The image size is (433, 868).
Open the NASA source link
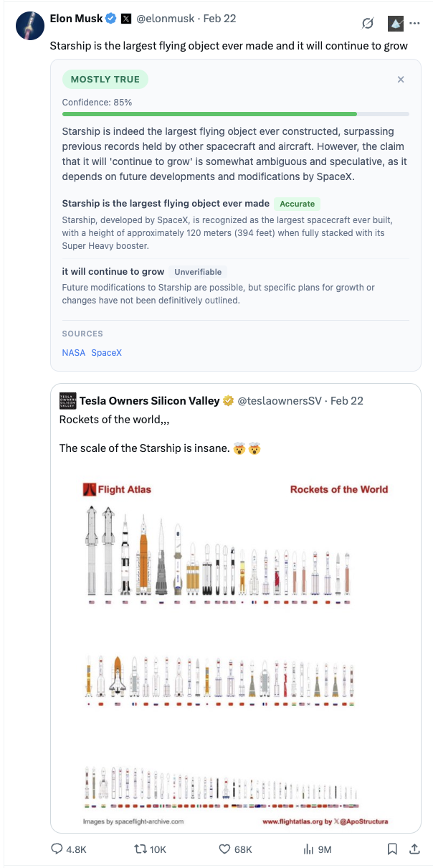click(x=73, y=352)
